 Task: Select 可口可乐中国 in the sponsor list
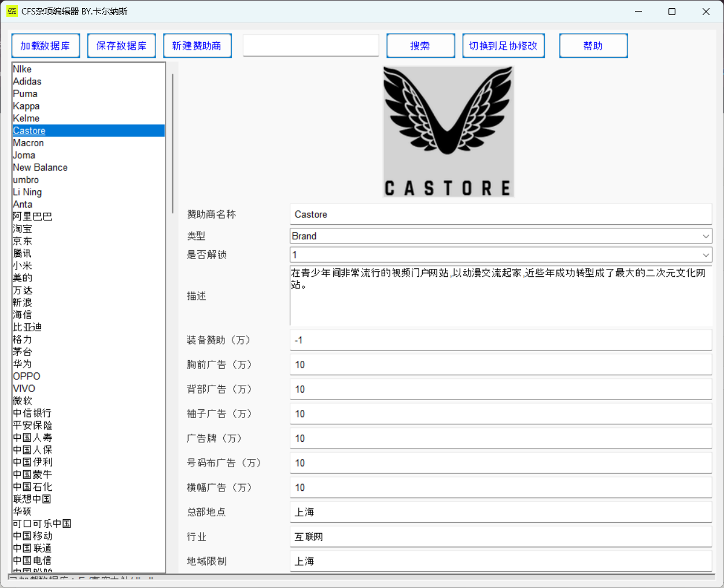click(88, 524)
